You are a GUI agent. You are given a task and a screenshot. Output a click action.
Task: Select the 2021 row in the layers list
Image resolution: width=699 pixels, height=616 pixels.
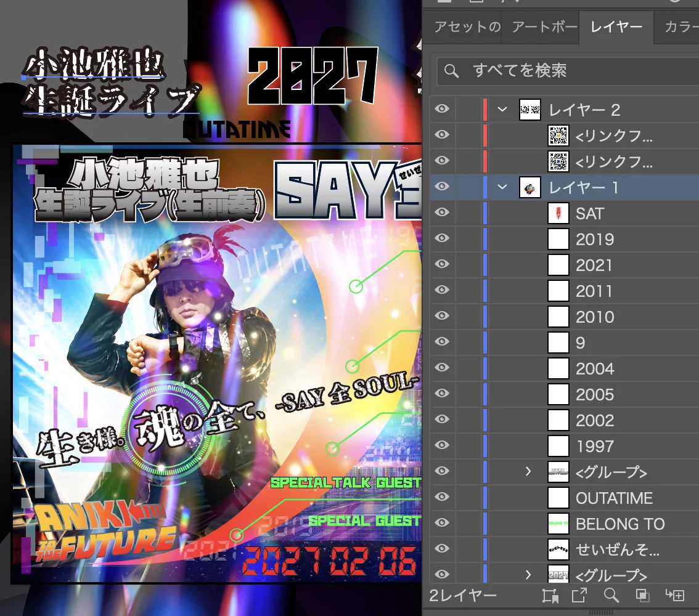[565, 265]
